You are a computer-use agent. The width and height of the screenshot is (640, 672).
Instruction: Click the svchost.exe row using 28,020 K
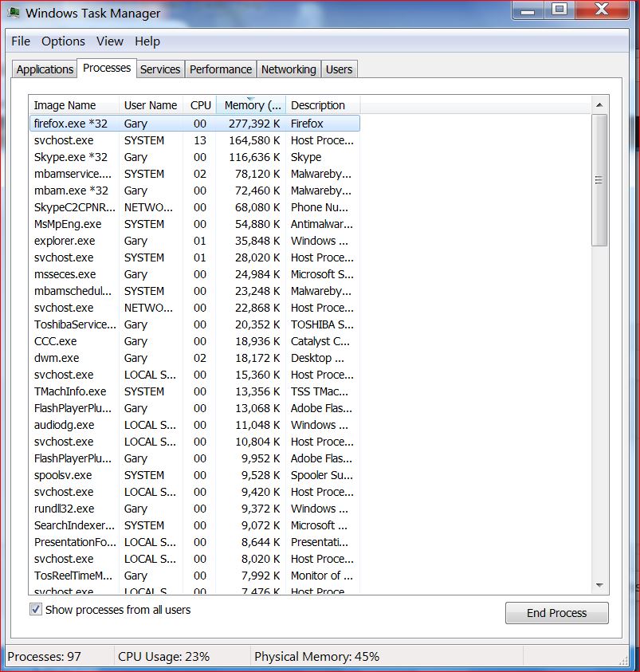[194, 257]
